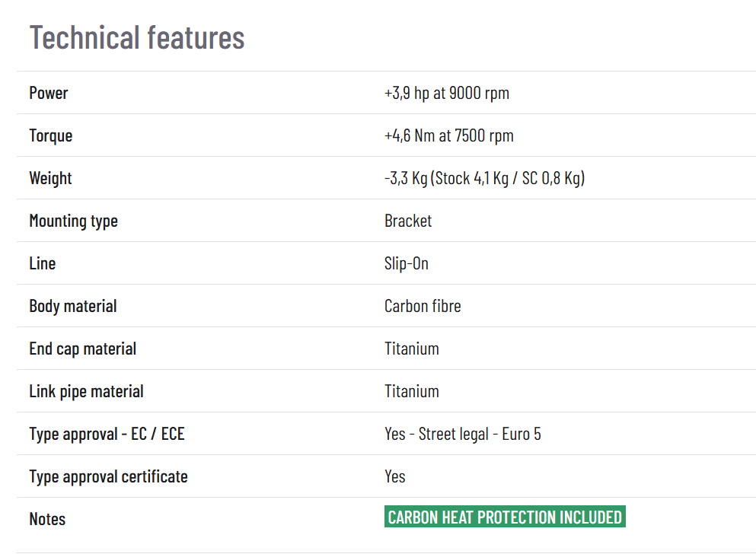Select the +3,9 hp at 9000 rpm value
The width and height of the screenshot is (756, 554).
(447, 93)
